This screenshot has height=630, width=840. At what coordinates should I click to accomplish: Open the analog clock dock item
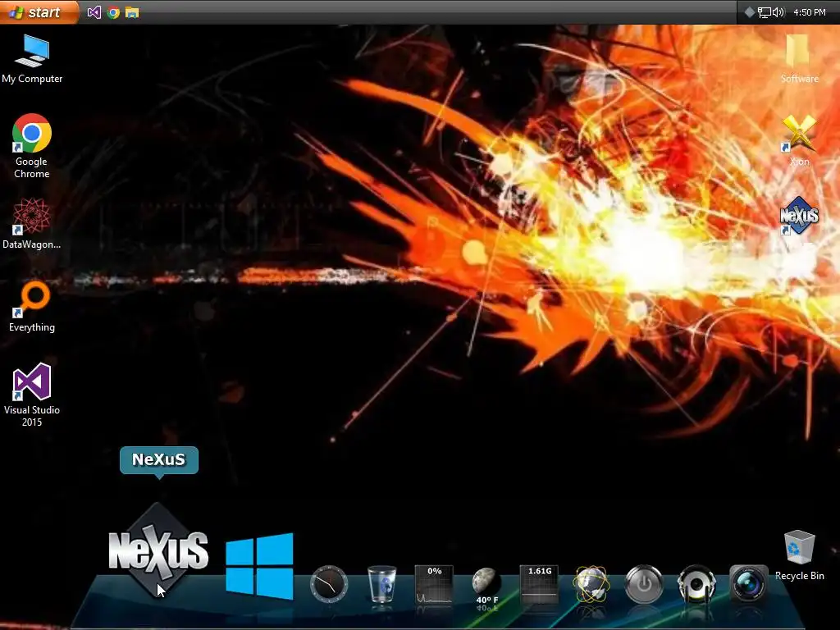pyautogui.click(x=329, y=584)
